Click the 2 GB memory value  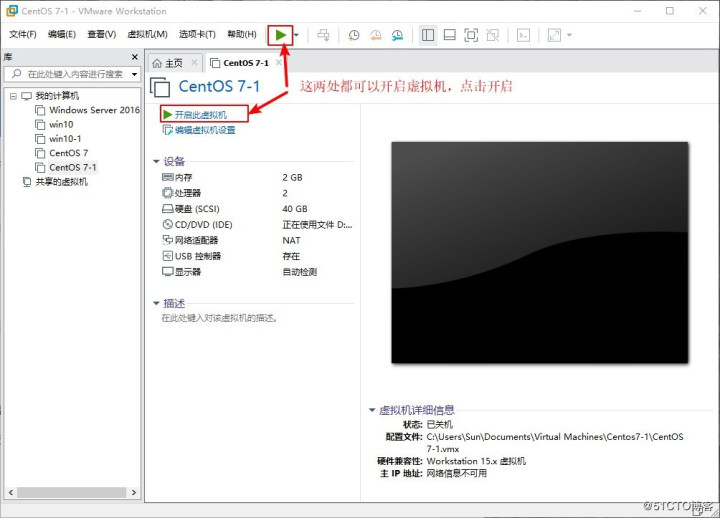pyautogui.click(x=292, y=177)
